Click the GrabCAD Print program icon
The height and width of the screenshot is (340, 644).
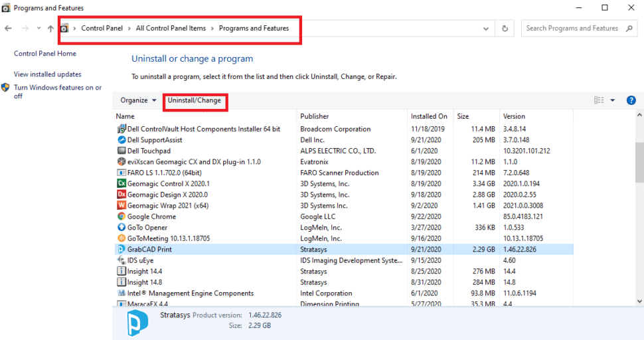coord(121,249)
